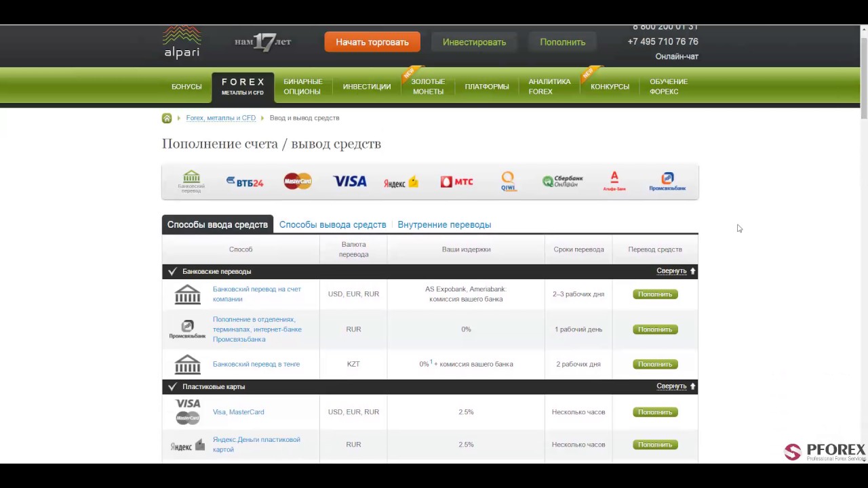Click the Инвестировать button
This screenshot has width=868, height=488.
click(474, 42)
